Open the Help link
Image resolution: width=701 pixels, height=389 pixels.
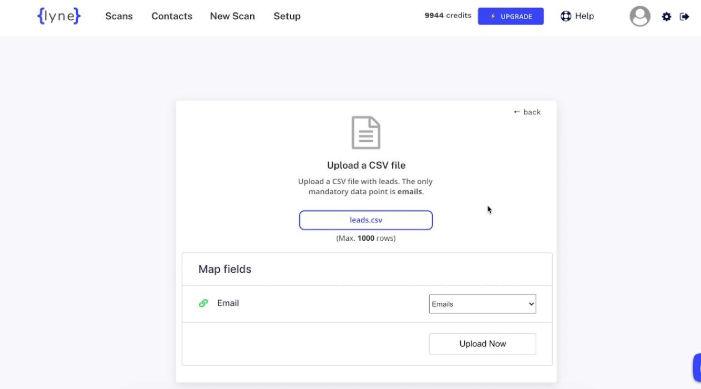[584, 16]
